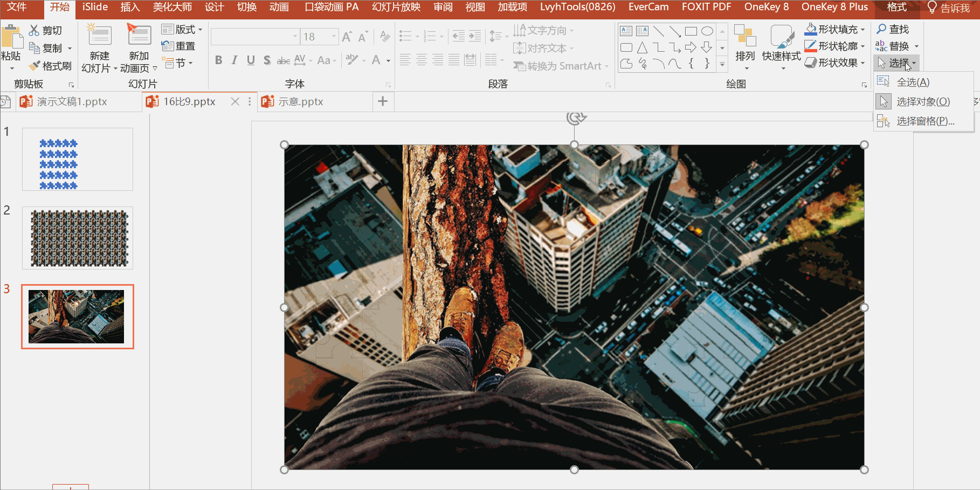The width and height of the screenshot is (980, 490).
Task: Toggle Italic text formatting
Action: [234, 60]
